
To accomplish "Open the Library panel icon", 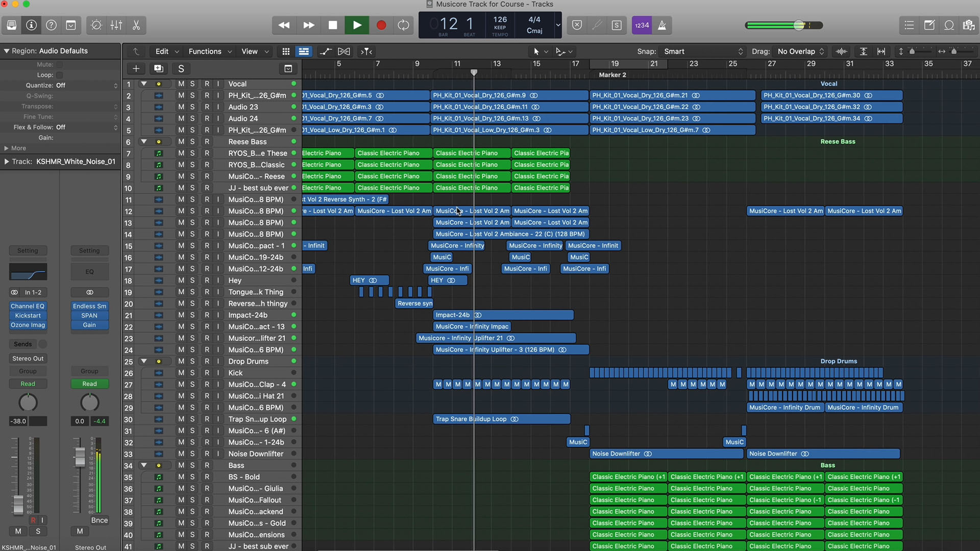I will pos(11,25).
